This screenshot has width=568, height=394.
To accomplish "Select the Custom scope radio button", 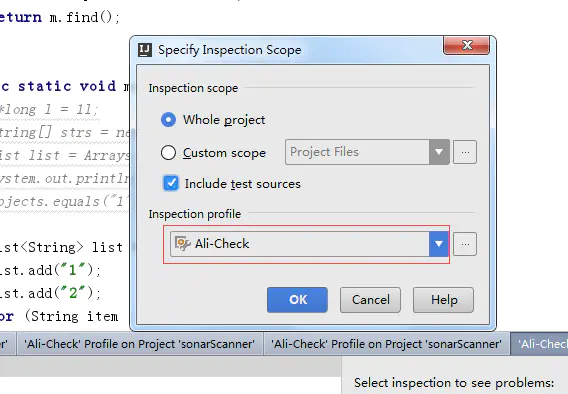I will 168,153.
